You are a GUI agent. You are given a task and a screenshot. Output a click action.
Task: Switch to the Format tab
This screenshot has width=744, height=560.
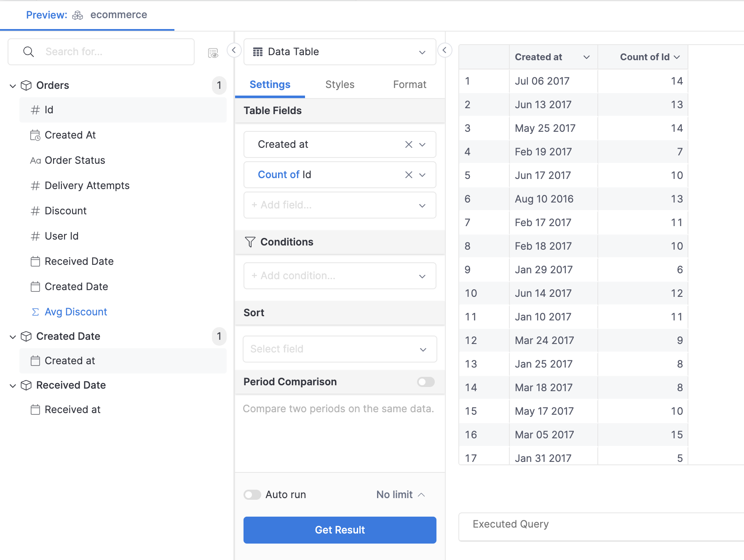click(x=409, y=85)
